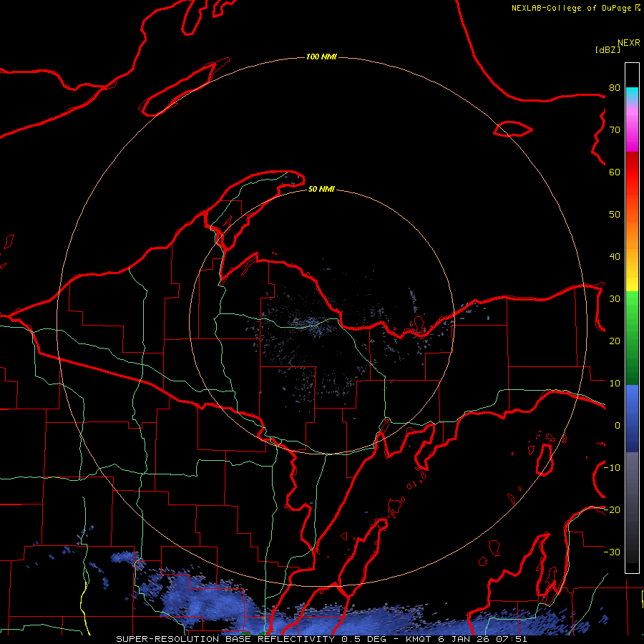Click the 100 NMI range ring label

pos(321,57)
